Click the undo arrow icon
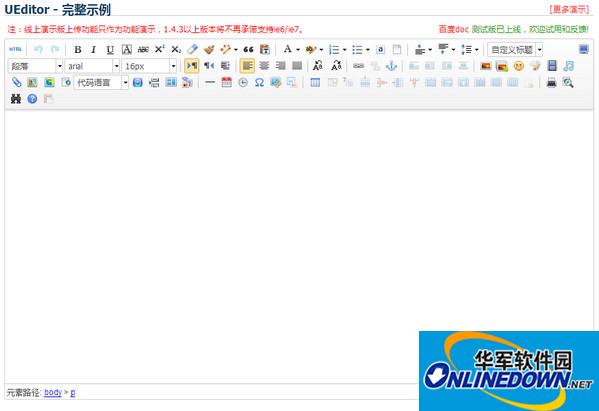The width and height of the screenshot is (599, 411). 38,49
